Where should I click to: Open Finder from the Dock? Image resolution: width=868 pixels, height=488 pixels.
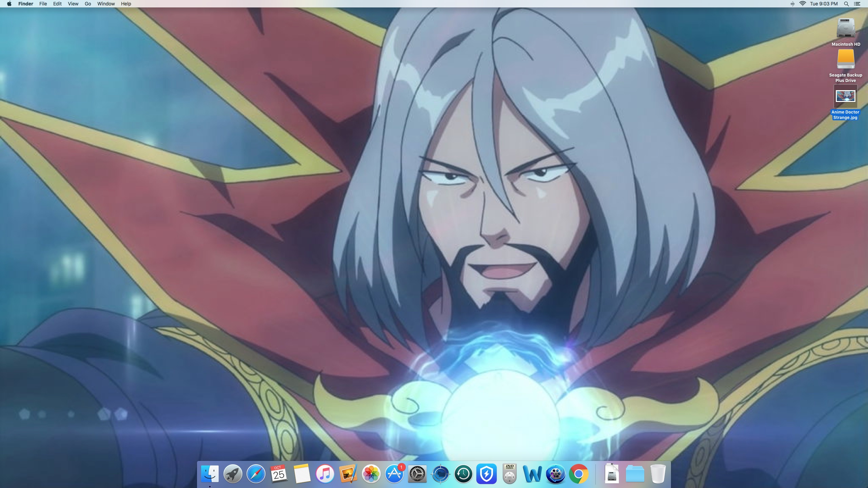click(210, 474)
